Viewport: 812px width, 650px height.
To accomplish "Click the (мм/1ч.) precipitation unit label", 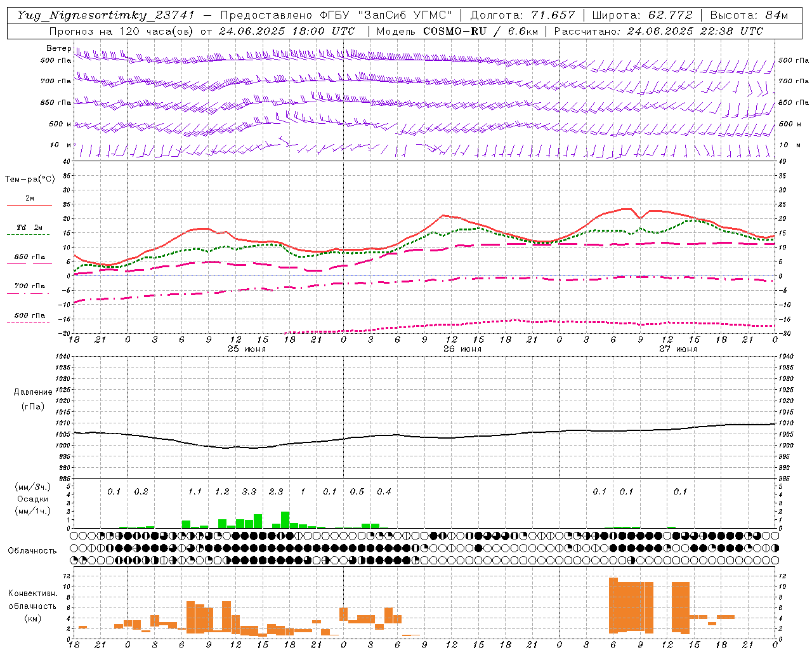I will coord(33,511).
